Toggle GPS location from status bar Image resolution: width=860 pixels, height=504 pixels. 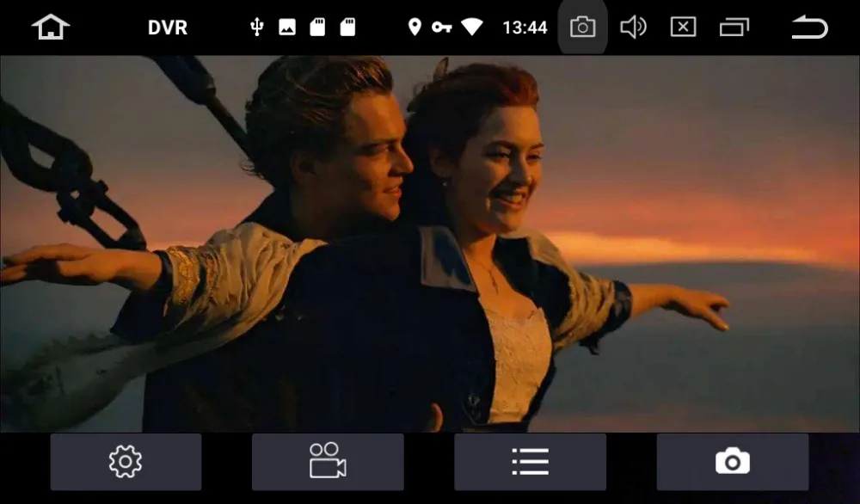[417, 27]
